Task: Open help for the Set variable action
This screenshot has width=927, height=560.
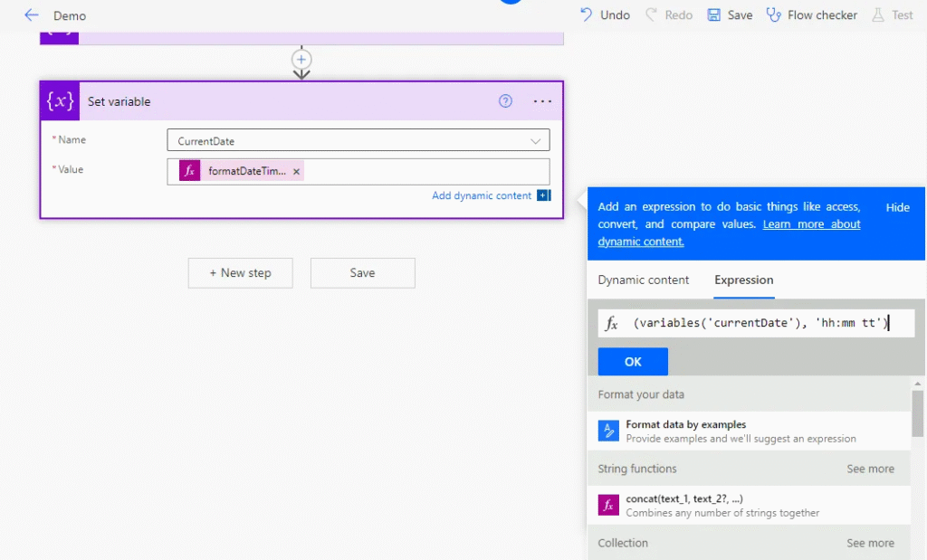Action: [x=506, y=101]
